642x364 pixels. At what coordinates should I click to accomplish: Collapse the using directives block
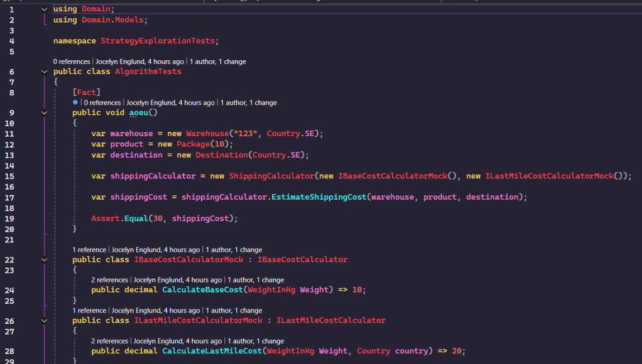pos(44,9)
